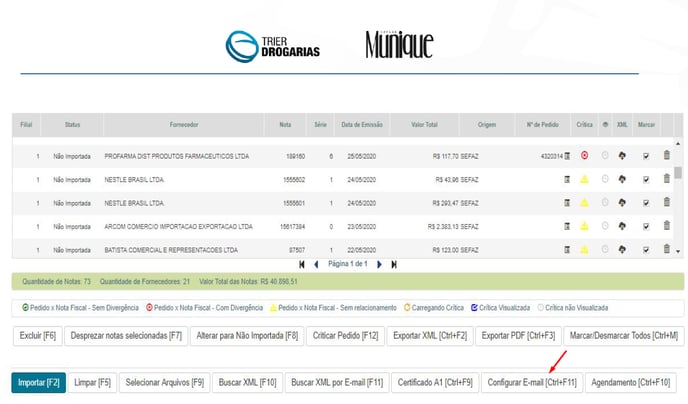Delete the ARCOM row with the trash icon
This screenshot has height=404, width=688.
666,225
